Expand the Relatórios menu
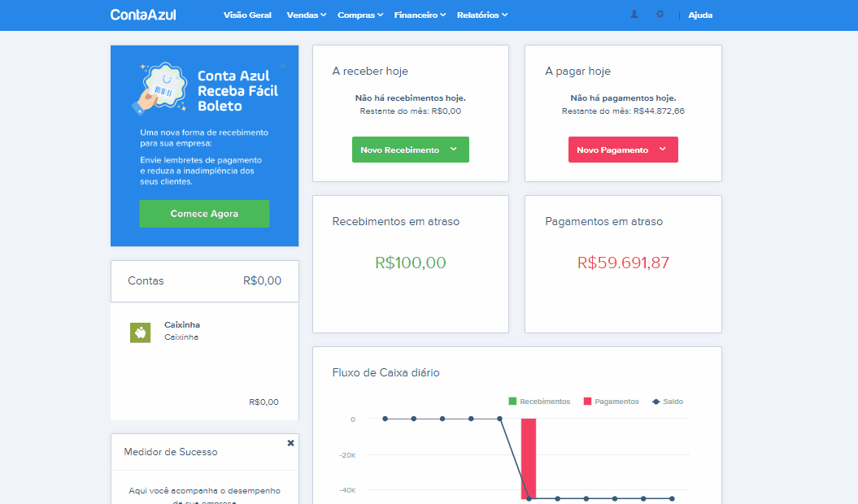858x504 pixels. (x=482, y=15)
